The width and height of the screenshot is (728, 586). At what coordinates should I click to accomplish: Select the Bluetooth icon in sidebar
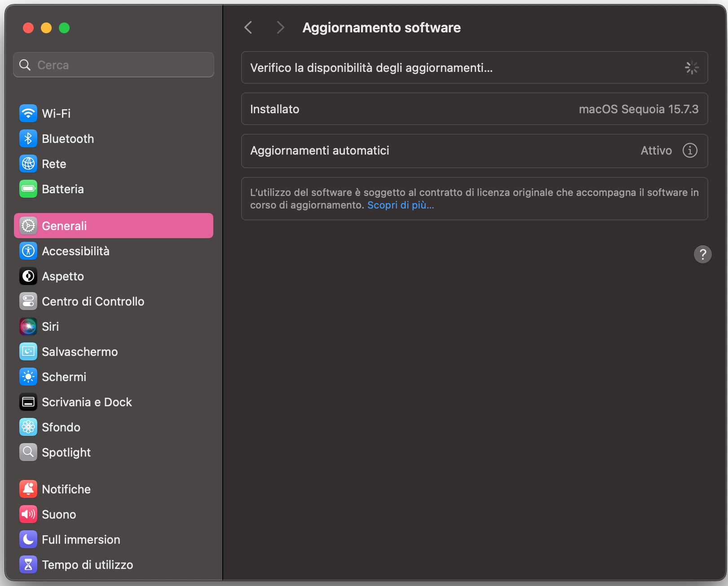28,138
